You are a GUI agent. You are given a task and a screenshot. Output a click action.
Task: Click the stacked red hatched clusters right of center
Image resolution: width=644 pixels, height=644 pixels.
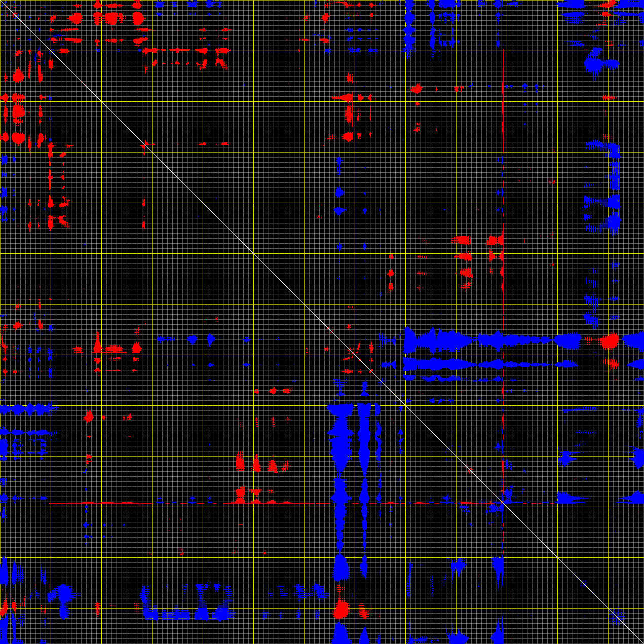[x=463, y=256]
